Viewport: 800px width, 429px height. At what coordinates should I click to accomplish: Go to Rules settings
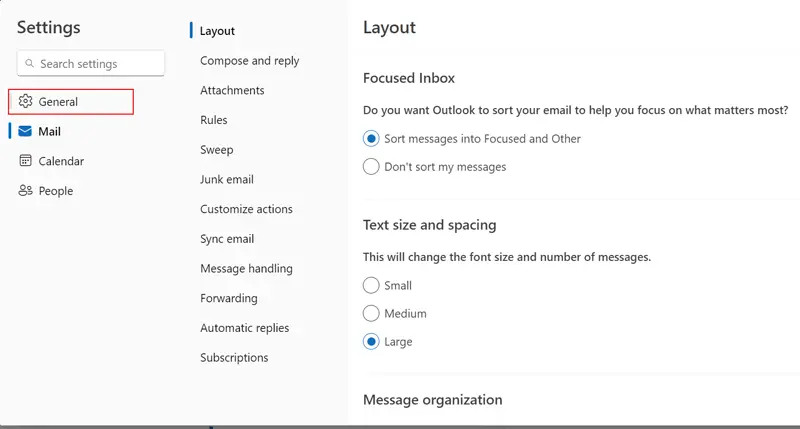click(x=213, y=120)
